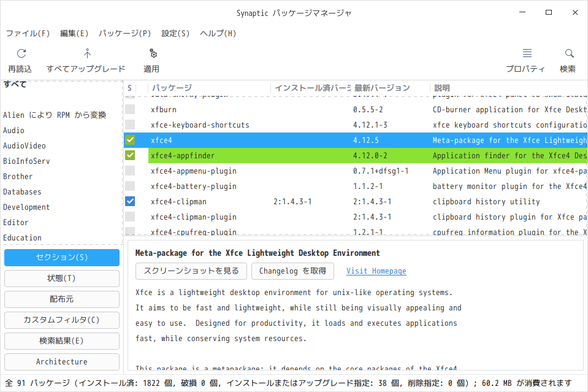Viewport: 588px width, 392px height.
Task: Click version 0.7.1+dfsg1-1 cell
Action: point(381,171)
